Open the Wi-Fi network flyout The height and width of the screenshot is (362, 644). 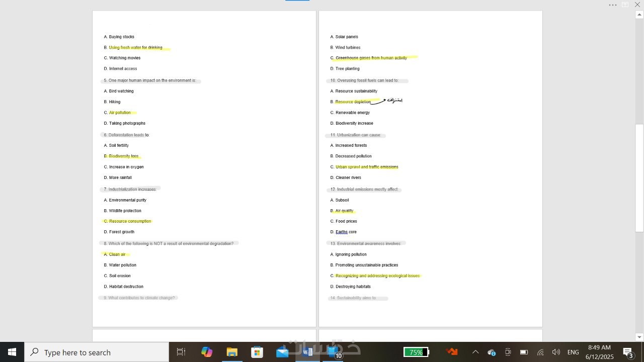[540, 352]
